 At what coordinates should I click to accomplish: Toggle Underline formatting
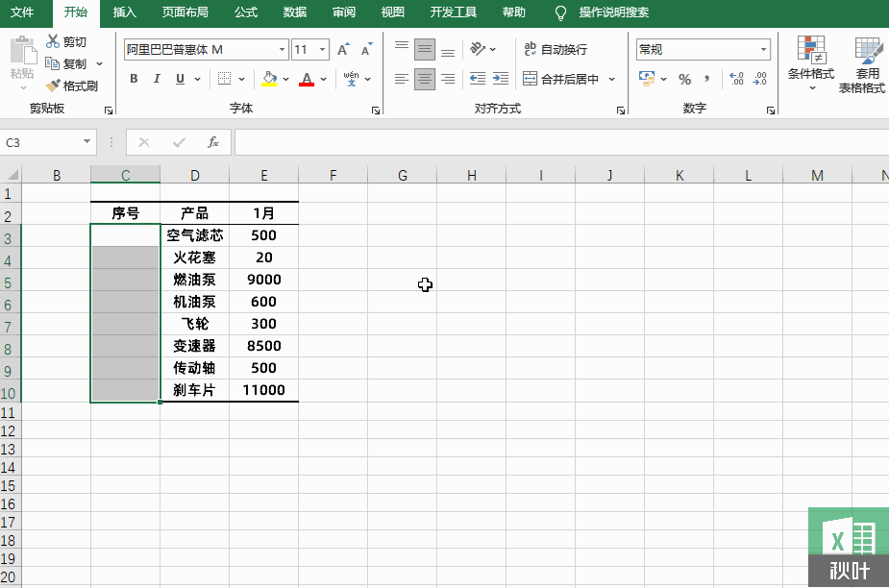[x=181, y=79]
